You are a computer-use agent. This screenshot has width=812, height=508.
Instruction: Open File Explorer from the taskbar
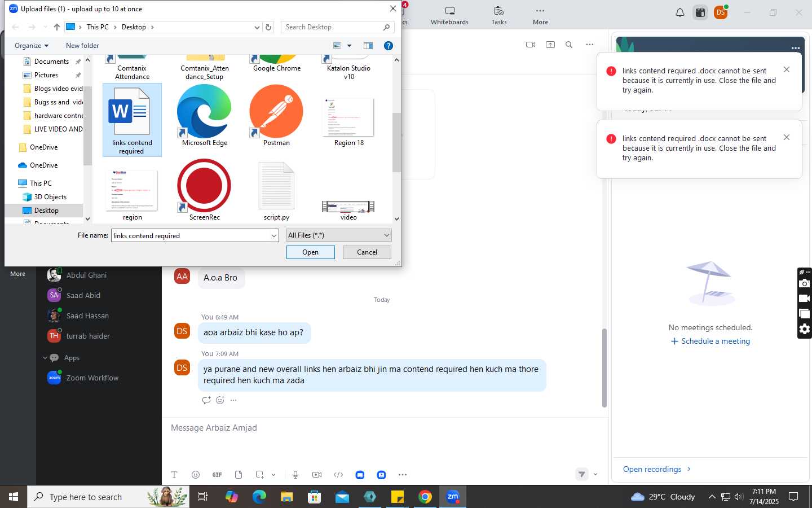[x=287, y=497]
